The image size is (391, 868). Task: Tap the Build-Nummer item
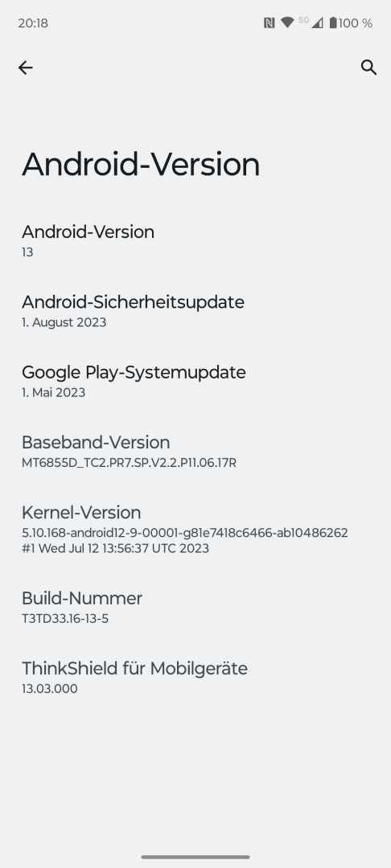tap(195, 608)
